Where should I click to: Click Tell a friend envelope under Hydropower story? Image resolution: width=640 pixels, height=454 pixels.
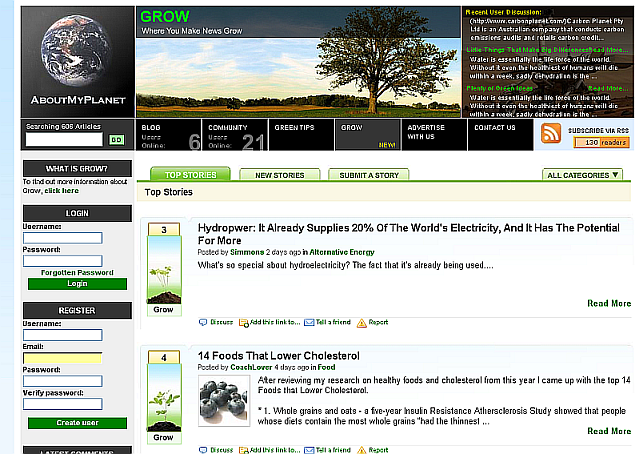tap(309, 323)
